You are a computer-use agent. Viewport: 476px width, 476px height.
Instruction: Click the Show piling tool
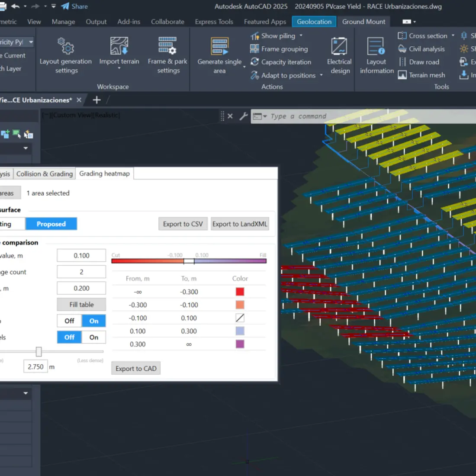(x=273, y=36)
